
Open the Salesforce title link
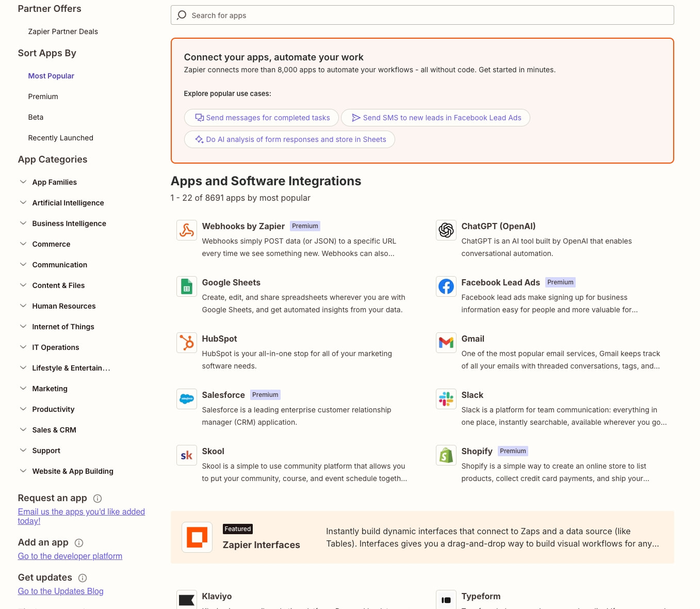pyautogui.click(x=223, y=395)
